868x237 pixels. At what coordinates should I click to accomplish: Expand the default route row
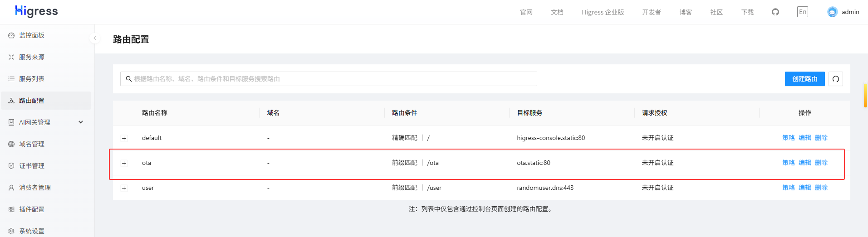124,138
